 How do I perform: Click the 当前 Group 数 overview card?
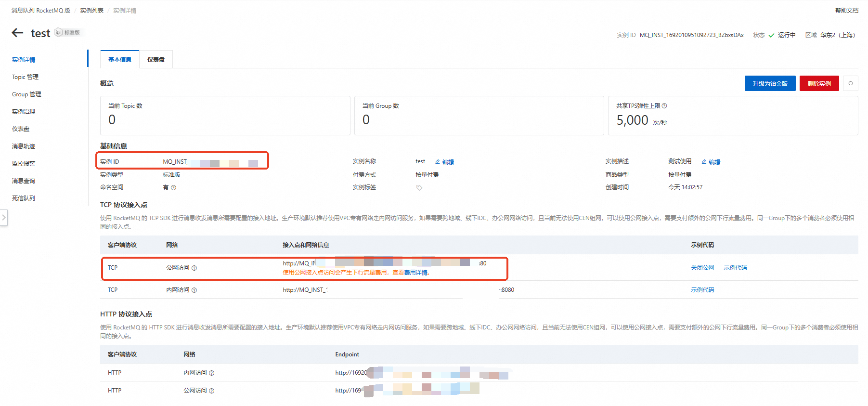click(479, 116)
